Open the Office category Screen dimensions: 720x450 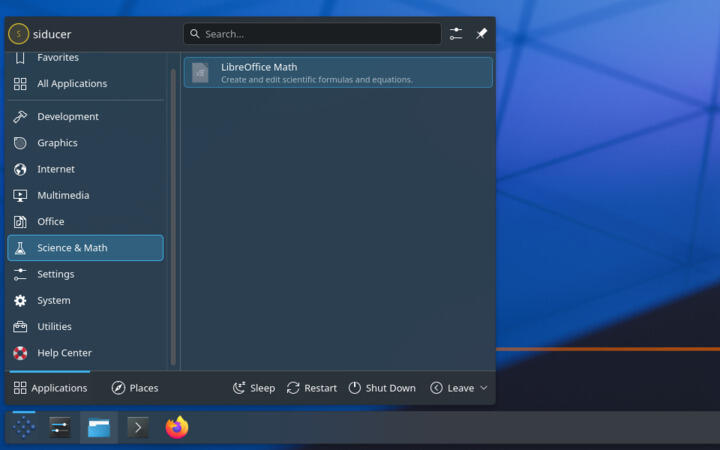tap(85, 221)
